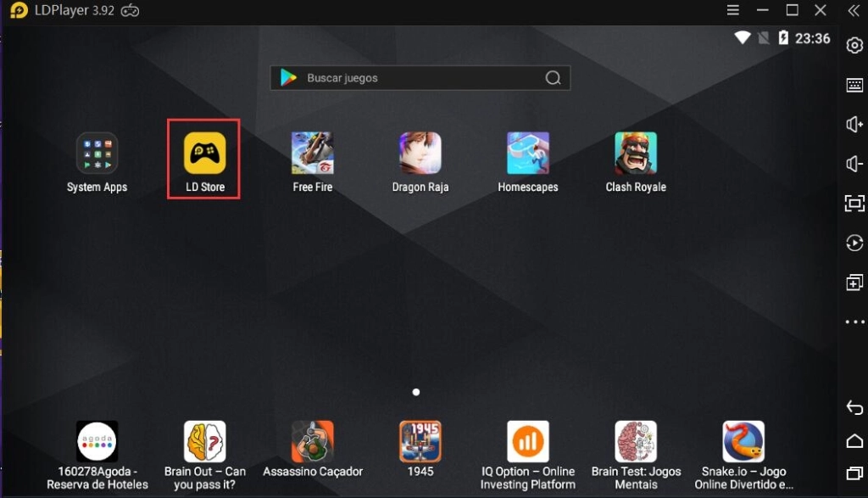Click the Wi-Fi status icon
The width and height of the screenshot is (868, 498).
(x=743, y=37)
